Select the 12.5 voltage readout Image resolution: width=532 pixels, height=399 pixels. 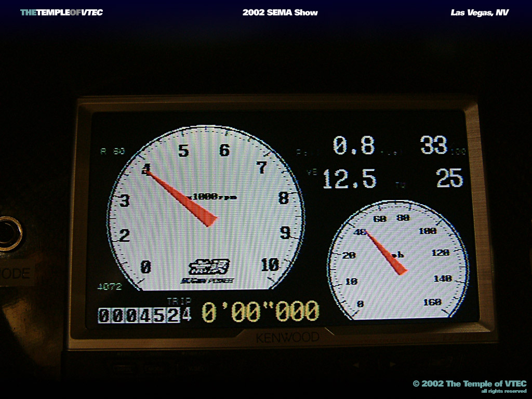pyautogui.click(x=349, y=179)
